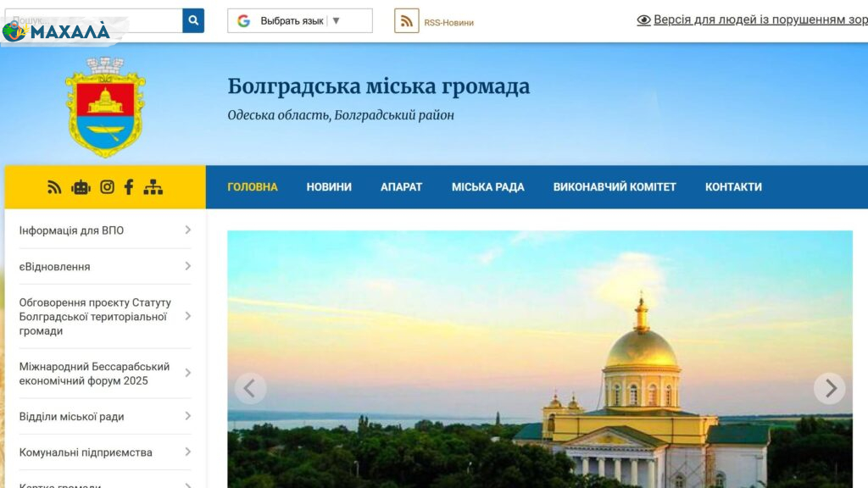Screen dimensions: 868x488
Task: Expand Інформація для ВПО menu item
Action: (105, 230)
